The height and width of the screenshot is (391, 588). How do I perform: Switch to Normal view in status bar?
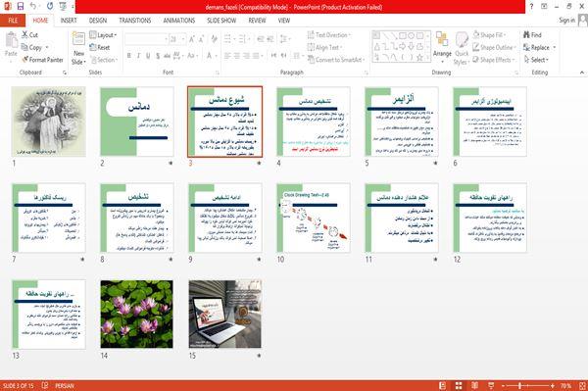(x=443, y=385)
